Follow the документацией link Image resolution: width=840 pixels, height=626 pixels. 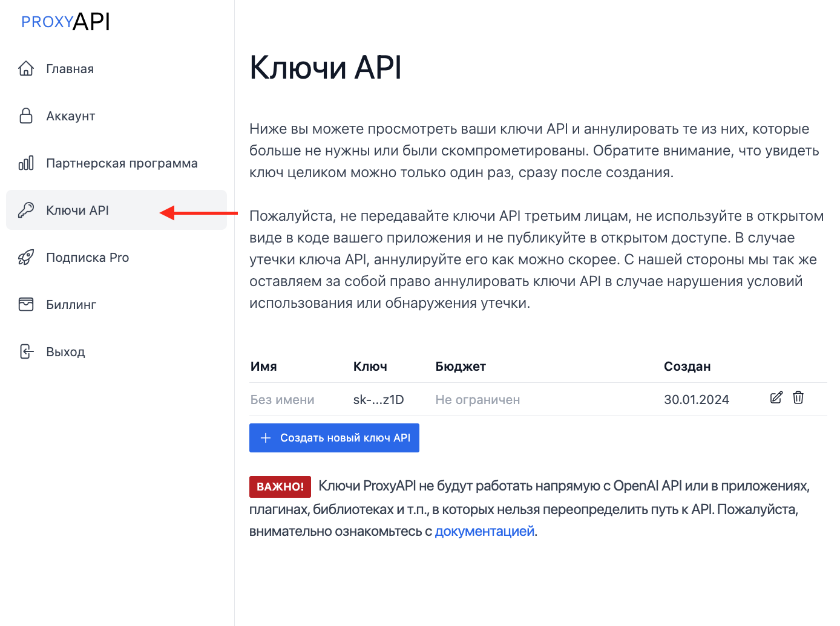pyautogui.click(x=484, y=531)
